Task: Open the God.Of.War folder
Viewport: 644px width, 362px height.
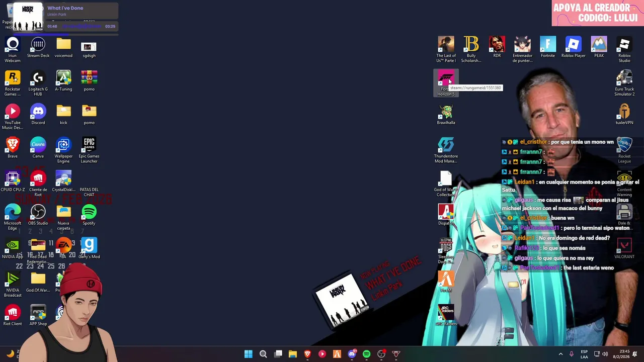Action: pos(38,282)
